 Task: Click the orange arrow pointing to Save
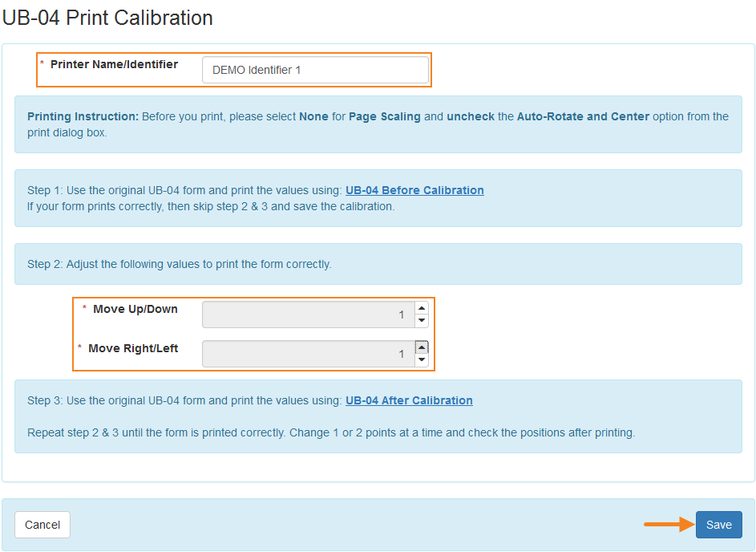(668, 525)
